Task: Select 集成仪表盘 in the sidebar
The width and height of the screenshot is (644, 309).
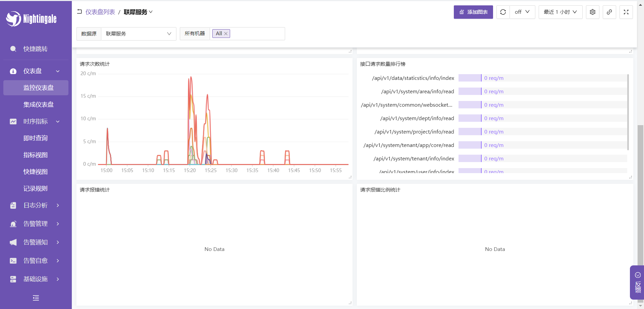Action: point(38,105)
